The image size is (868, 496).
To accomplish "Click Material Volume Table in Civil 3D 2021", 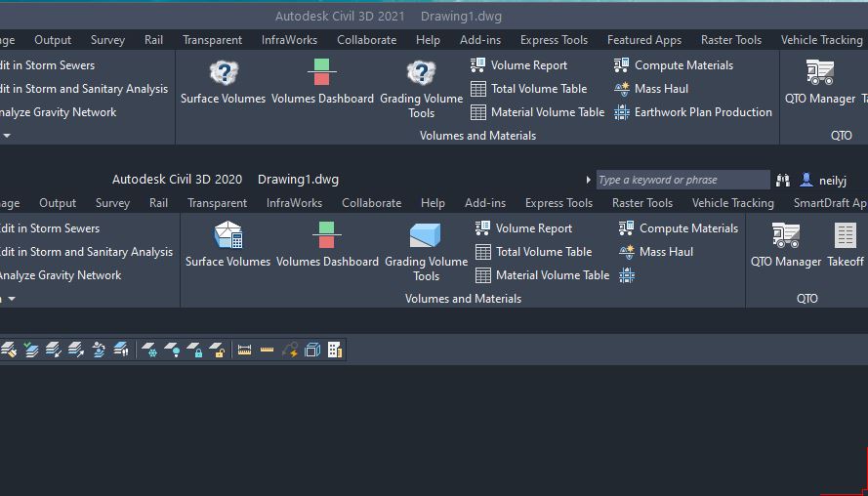I will point(537,112).
